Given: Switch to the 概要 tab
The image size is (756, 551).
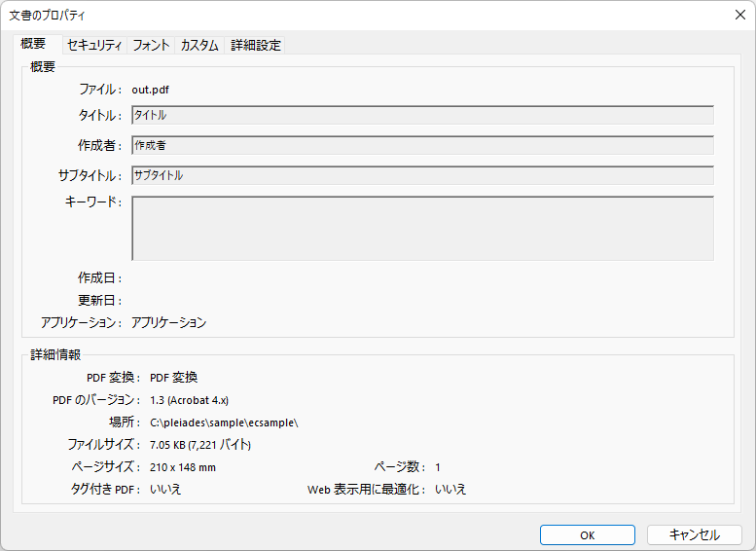Looking at the screenshot, I should point(37,44).
